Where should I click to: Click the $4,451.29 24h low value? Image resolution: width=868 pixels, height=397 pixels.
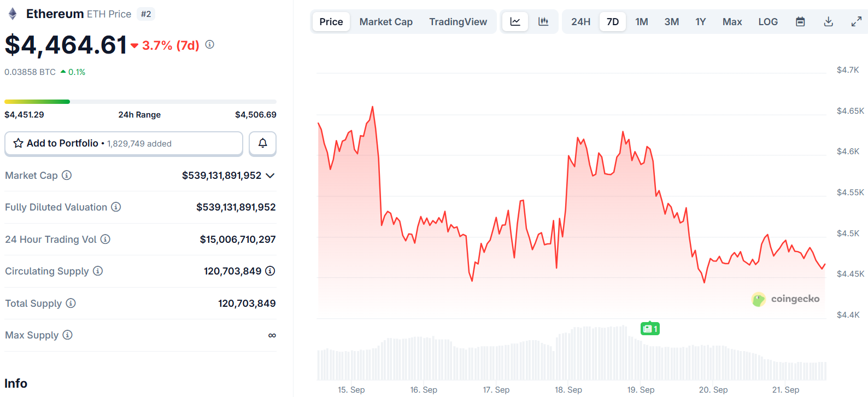click(x=24, y=115)
